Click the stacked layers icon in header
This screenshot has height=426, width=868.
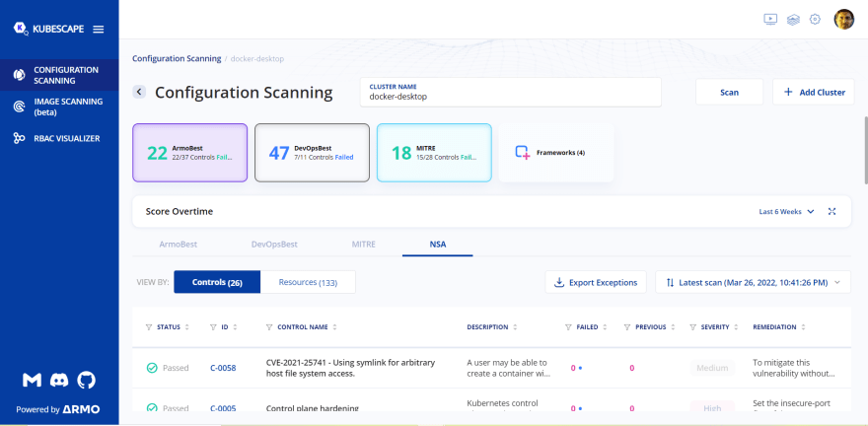793,20
